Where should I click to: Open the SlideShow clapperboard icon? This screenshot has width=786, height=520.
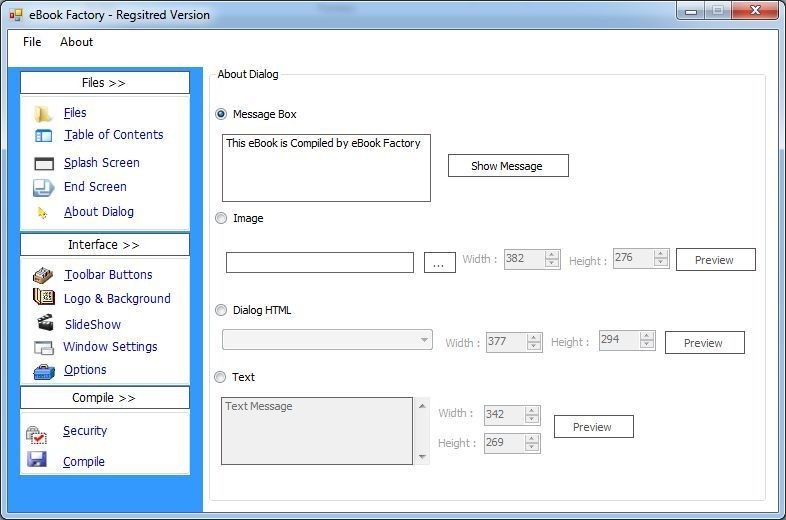coord(45,322)
